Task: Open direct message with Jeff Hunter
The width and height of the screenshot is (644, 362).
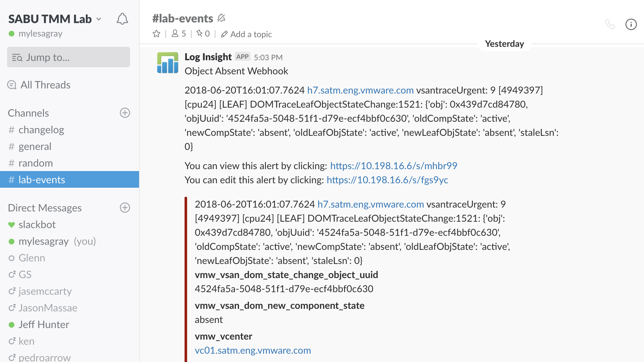Action: pyautogui.click(x=44, y=325)
